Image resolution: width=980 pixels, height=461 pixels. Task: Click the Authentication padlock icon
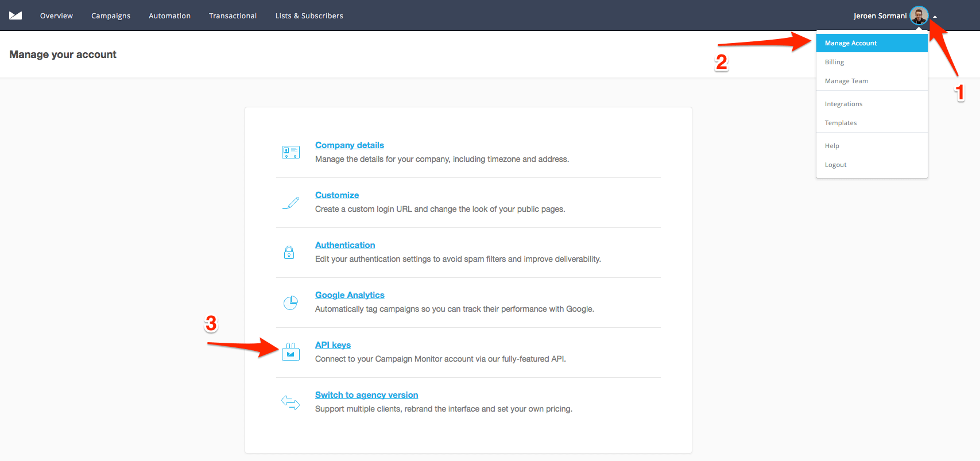(x=289, y=253)
